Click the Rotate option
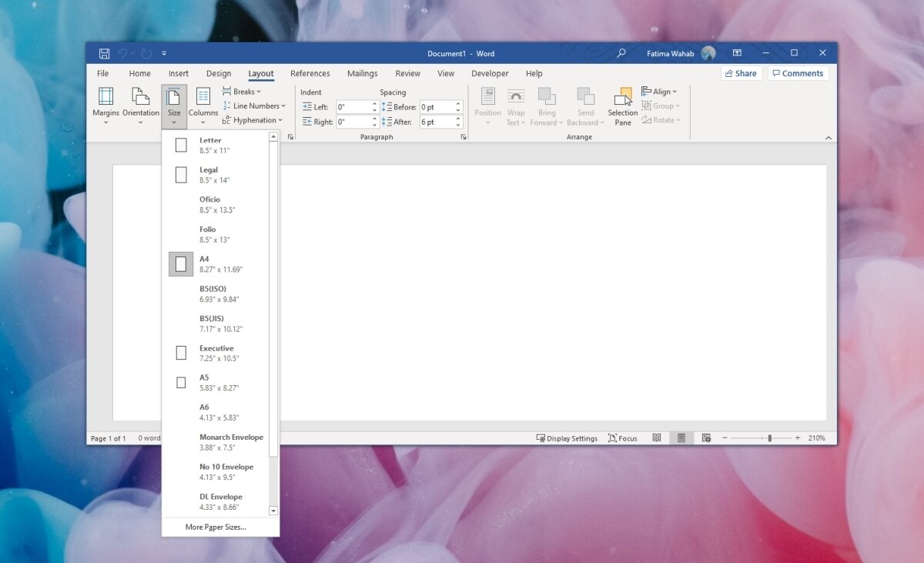 pos(661,119)
